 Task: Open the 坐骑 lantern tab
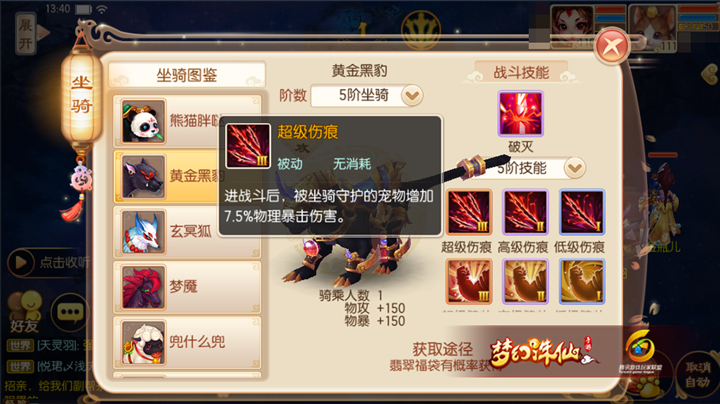coord(81,95)
